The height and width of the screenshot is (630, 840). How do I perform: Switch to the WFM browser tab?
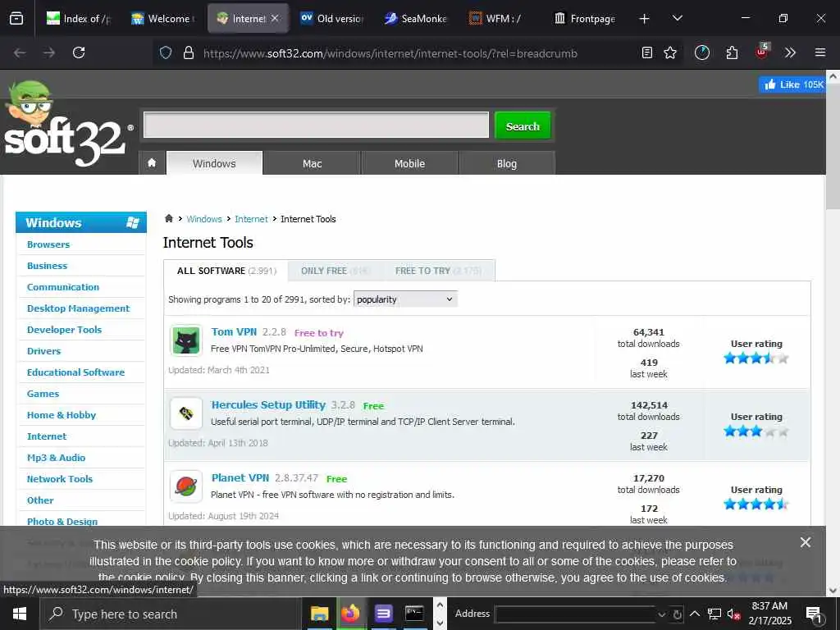click(501, 19)
